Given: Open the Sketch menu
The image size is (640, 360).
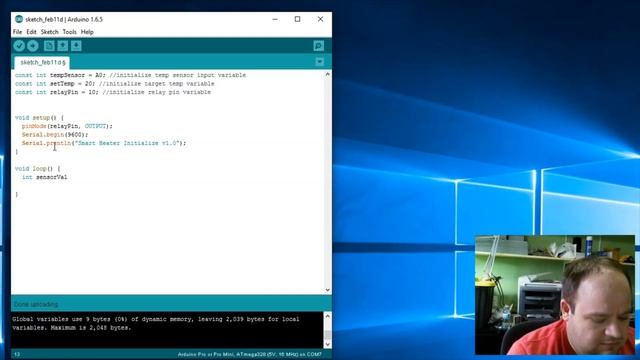Looking at the screenshot, I should pos(49,32).
